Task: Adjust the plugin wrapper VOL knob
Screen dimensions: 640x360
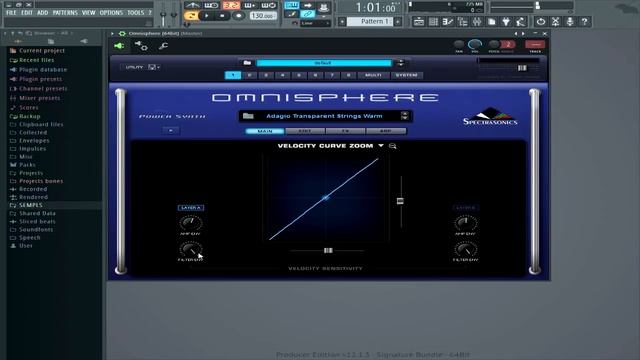Action: pyautogui.click(x=475, y=44)
